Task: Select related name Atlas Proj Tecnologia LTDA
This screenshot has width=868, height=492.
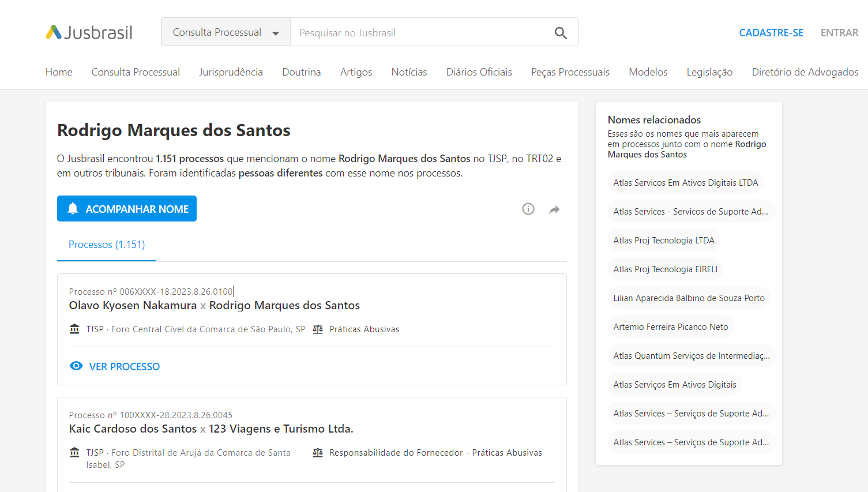Action: click(664, 241)
